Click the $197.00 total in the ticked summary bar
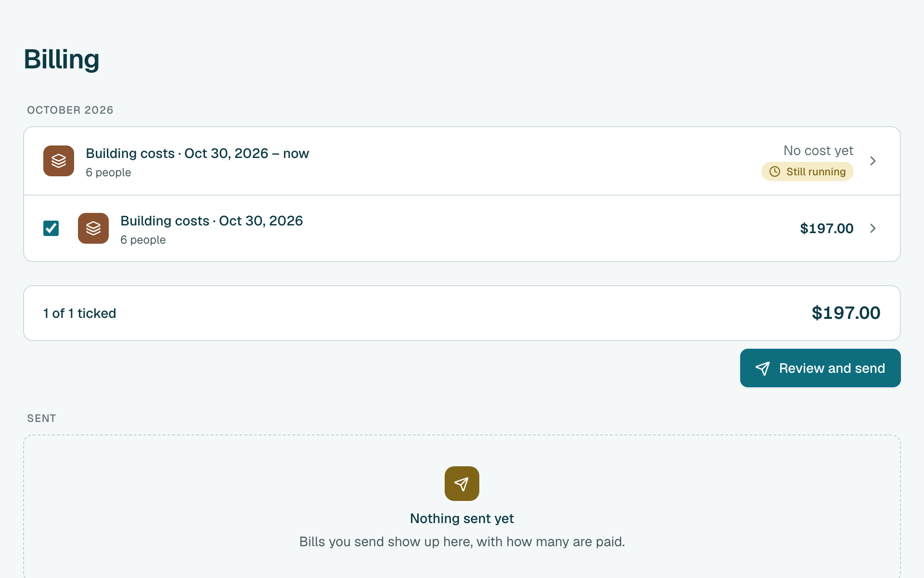The width and height of the screenshot is (924, 578). tap(846, 313)
